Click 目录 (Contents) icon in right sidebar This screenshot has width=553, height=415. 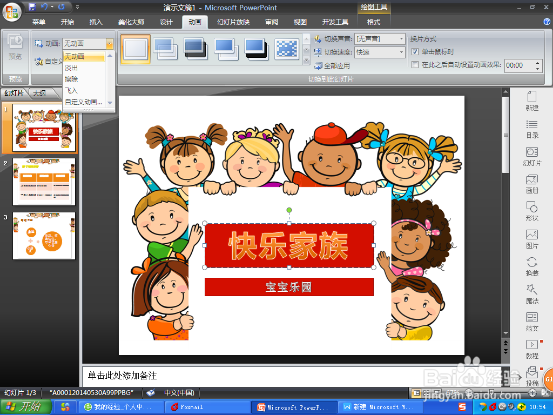(532, 129)
